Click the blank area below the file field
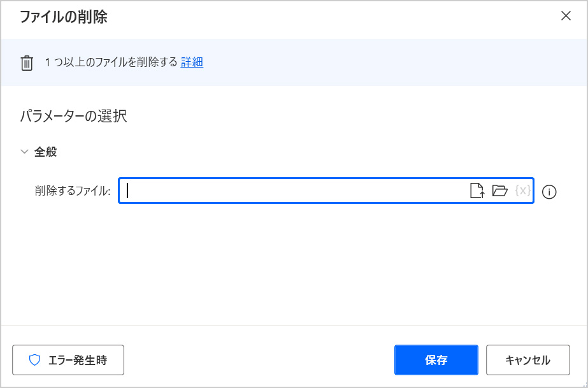The image size is (588, 388). [x=293, y=268]
